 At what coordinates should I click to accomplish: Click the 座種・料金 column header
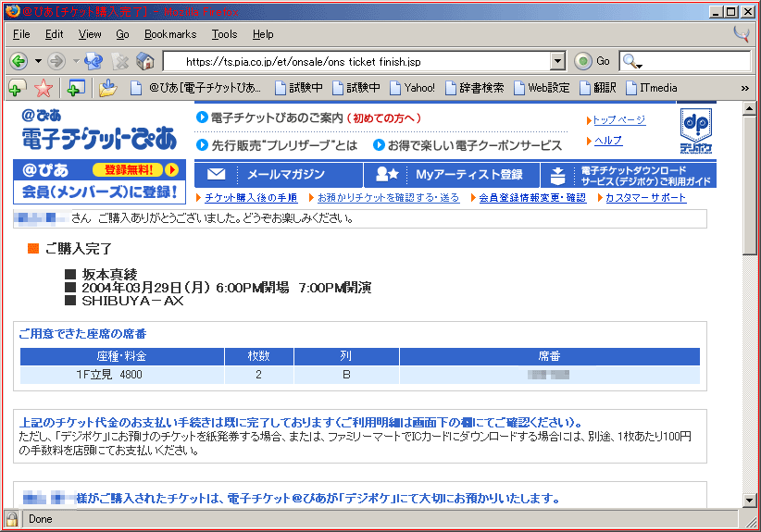coord(122,356)
